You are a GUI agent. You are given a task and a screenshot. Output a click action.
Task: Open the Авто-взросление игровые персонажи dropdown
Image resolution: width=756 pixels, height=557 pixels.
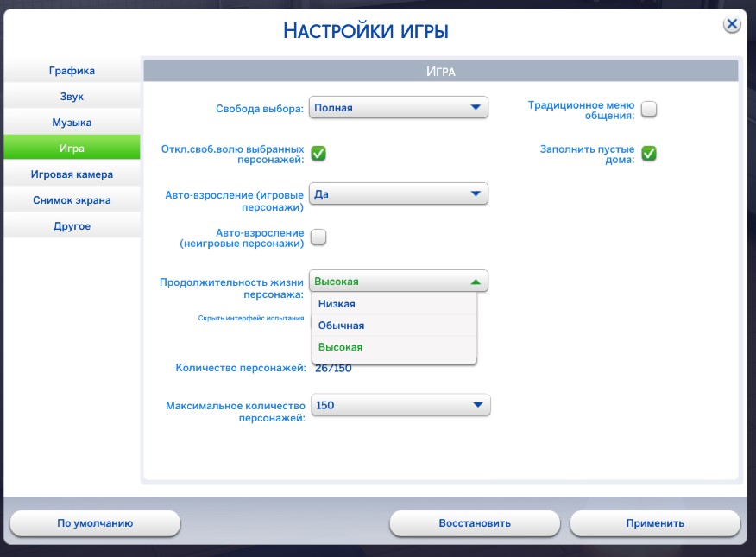pos(399,194)
